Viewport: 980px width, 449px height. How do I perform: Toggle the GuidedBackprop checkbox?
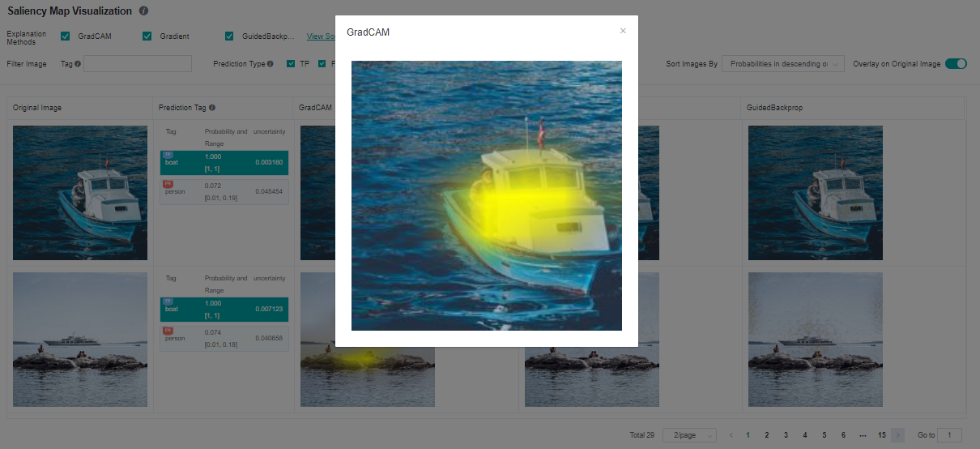click(229, 36)
